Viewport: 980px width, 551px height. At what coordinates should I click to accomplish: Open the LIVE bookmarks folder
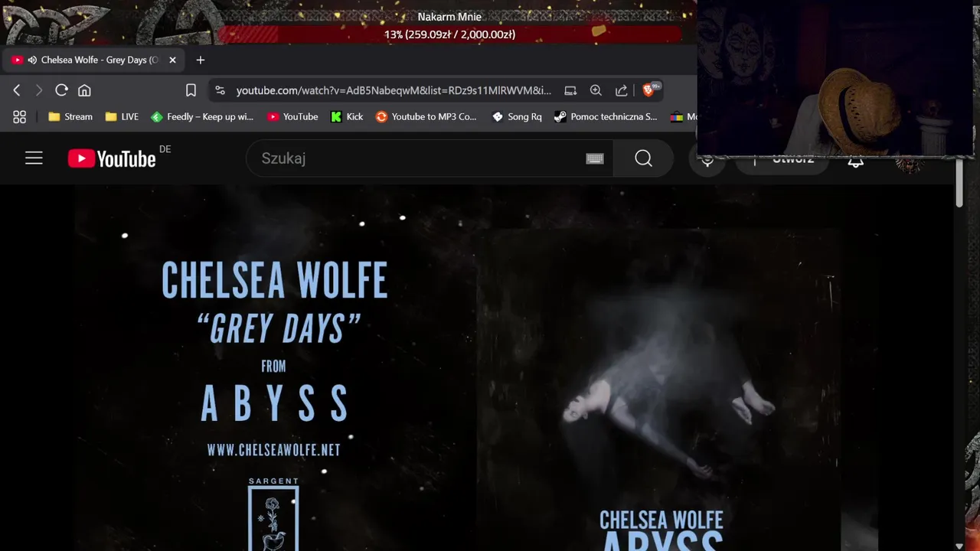click(122, 116)
